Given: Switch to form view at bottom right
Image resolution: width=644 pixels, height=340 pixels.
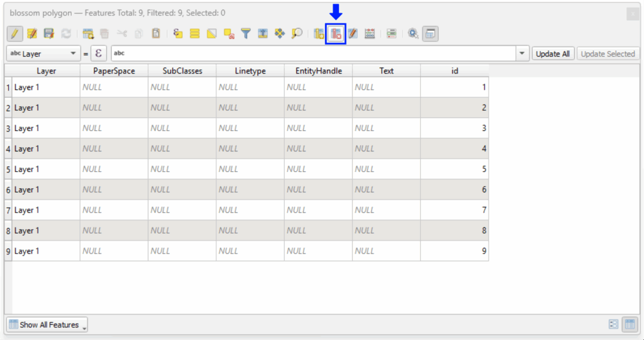Looking at the screenshot, I should pyautogui.click(x=614, y=325).
